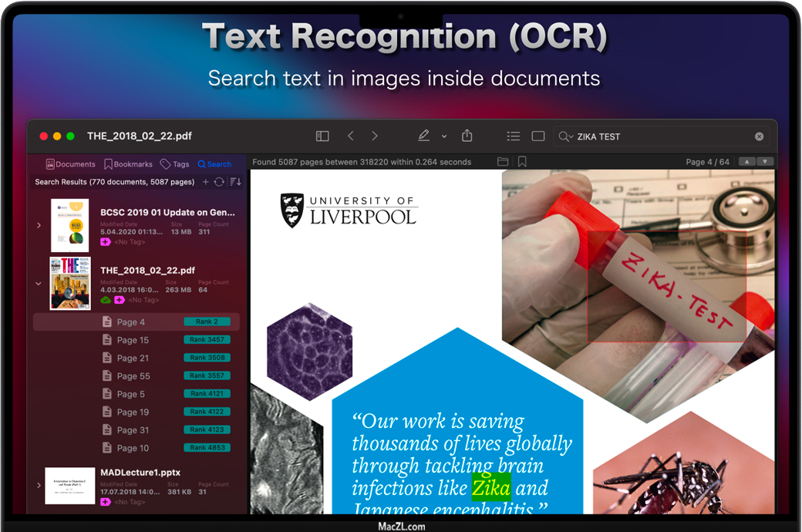The image size is (802, 532).
Task: Open the Documents tab
Action: [x=71, y=164]
